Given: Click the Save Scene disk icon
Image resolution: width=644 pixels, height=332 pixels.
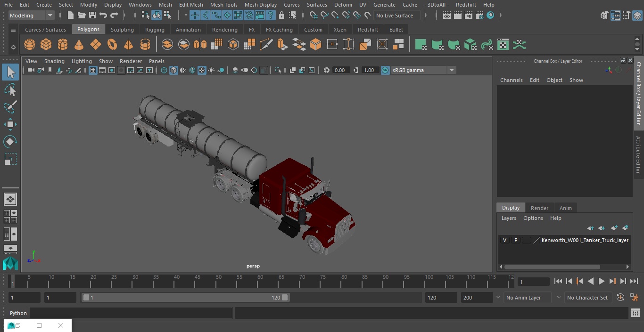Looking at the screenshot, I should click(92, 16).
